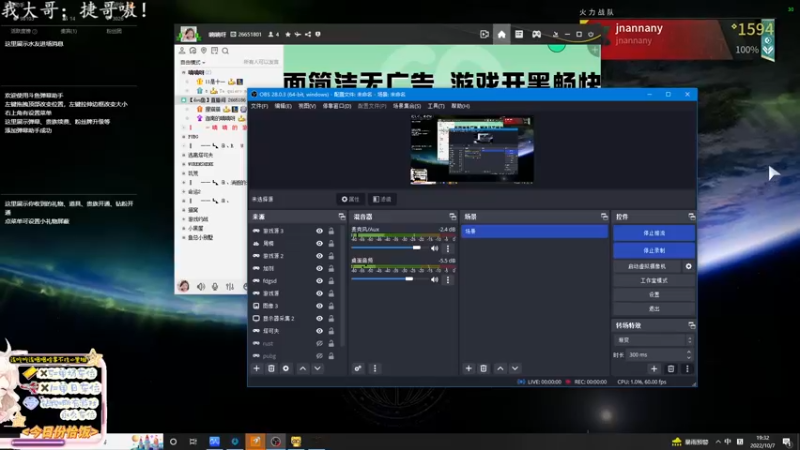The height and width of the screenshot is (450, 800).
Task: Click OBS preview thumbnail
Action: point(472,149)
